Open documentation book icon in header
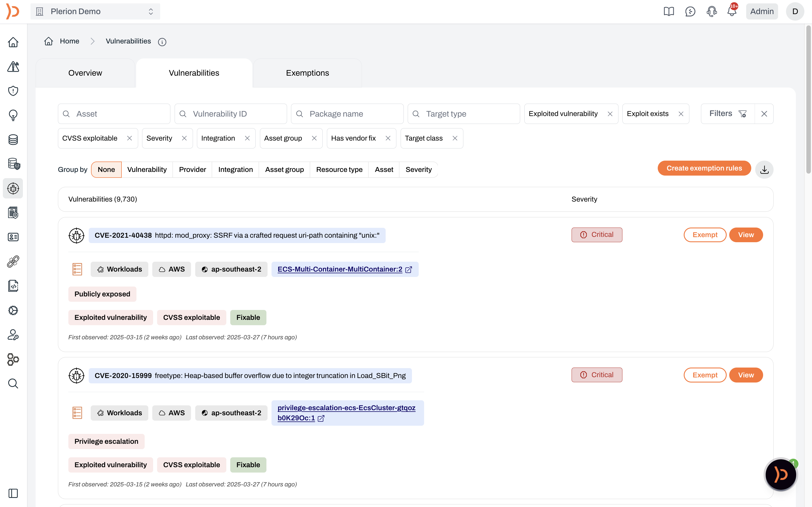Image resolution: width=812 pixels, height=507 pixels. coord(668,11)
